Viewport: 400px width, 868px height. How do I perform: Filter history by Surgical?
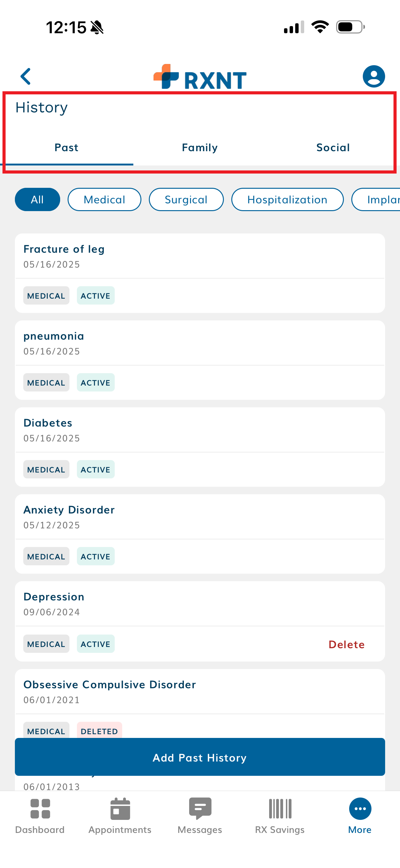coord(186,200)
